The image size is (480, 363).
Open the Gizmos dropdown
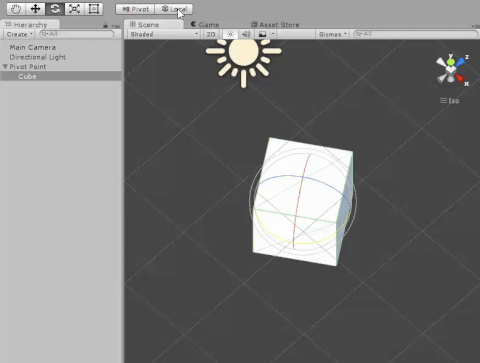click(332, 34)
